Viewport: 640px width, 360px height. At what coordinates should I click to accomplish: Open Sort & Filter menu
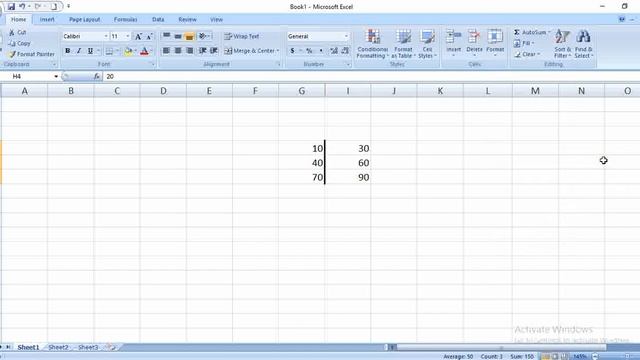tap(562, 44)
